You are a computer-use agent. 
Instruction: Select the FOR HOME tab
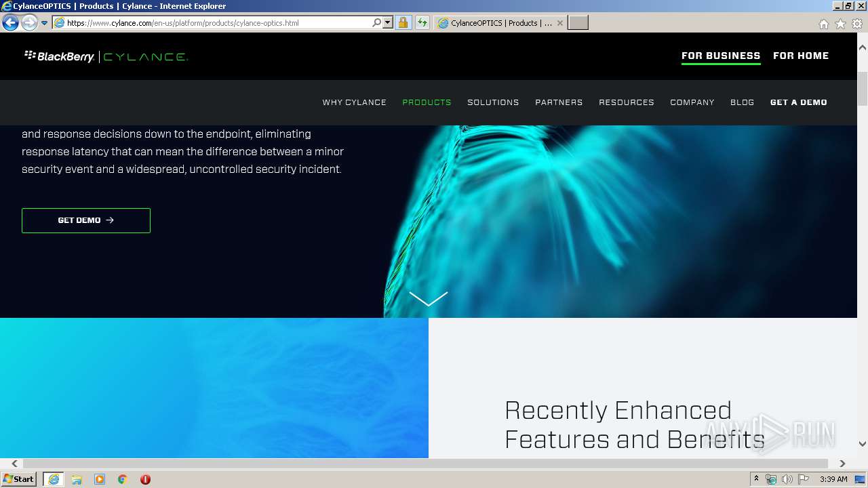tap(801, 56)
